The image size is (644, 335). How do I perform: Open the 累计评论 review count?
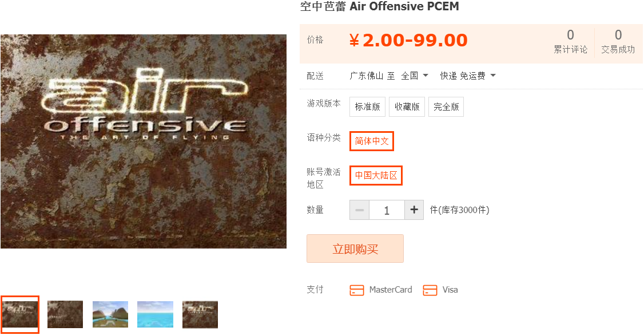click(570, 41)
